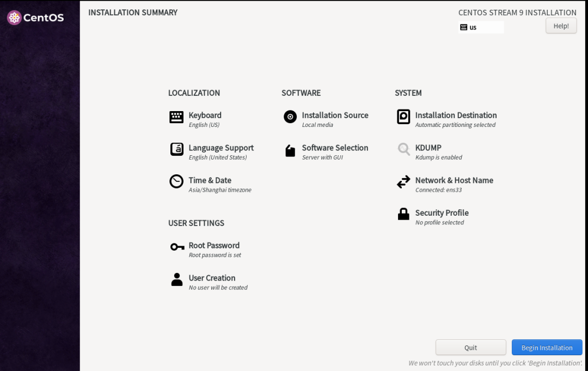Click the Security Profile lock icon

403,214
